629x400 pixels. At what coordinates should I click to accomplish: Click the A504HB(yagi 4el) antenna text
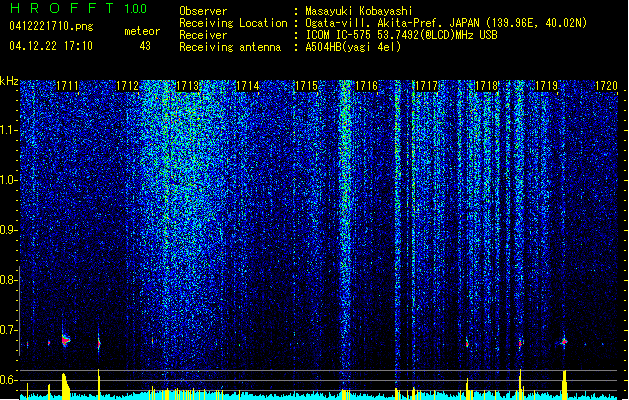tap(353, 47)
